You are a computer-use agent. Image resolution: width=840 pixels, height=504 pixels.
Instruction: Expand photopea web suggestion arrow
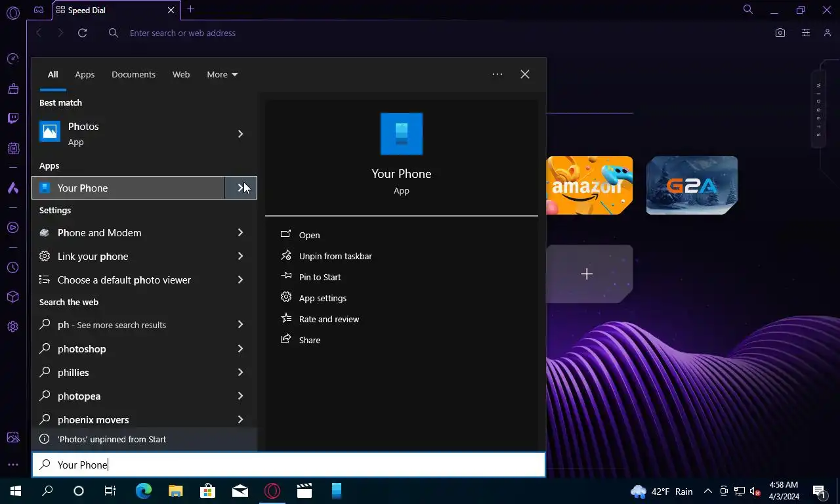240,396
